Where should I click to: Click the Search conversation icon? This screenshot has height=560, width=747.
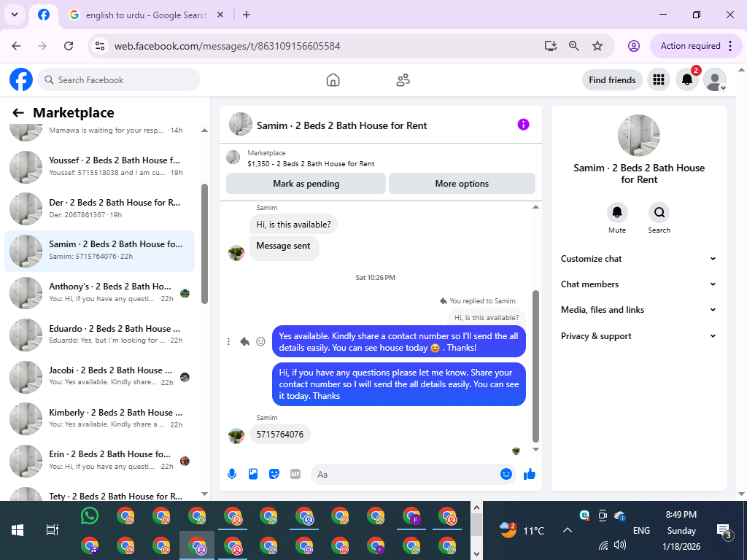(x=659, y=212)
